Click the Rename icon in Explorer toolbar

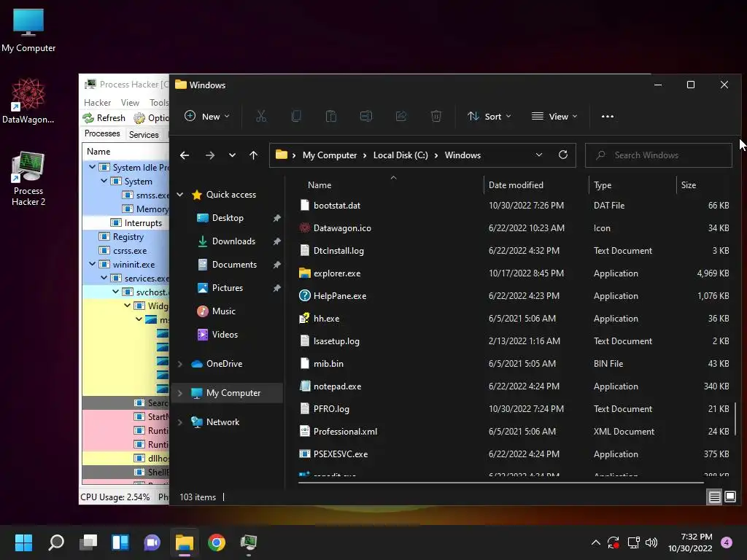click(366, 116)
